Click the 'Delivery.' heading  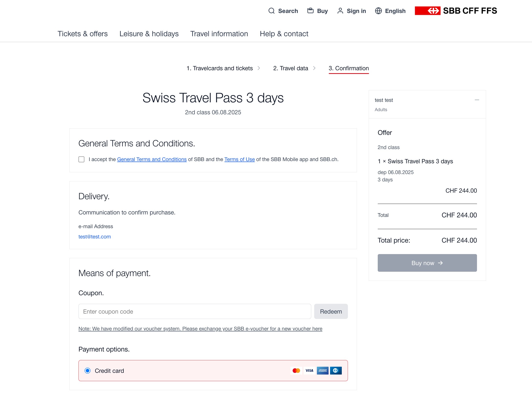coord(94,196)
